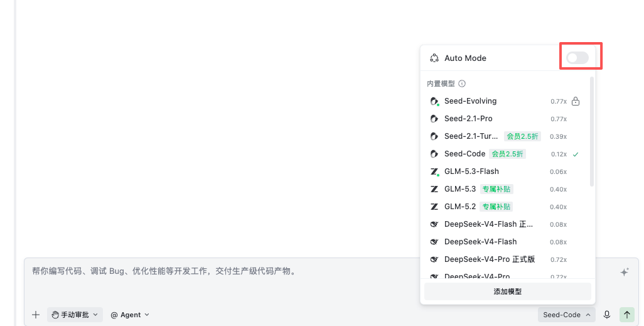The image size is (644, 326).
Task: Click the hand icon in 手动审批
Action: (x=55, y=315)
